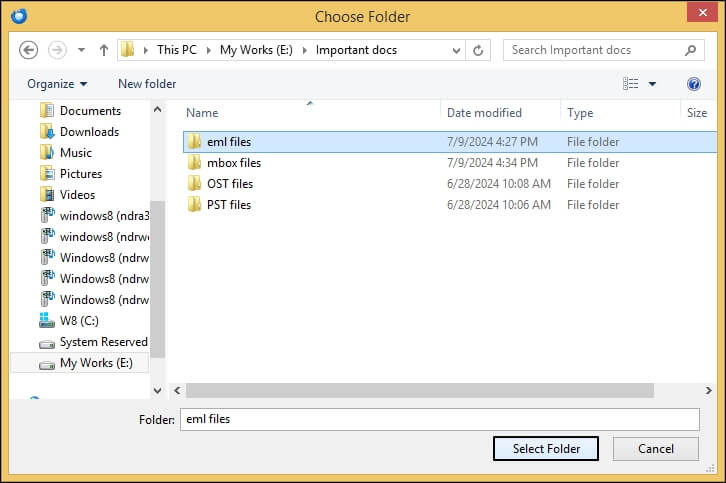Click the Music folder icon in sidebar
726x483 pixels.
click(x=47, y=152)
